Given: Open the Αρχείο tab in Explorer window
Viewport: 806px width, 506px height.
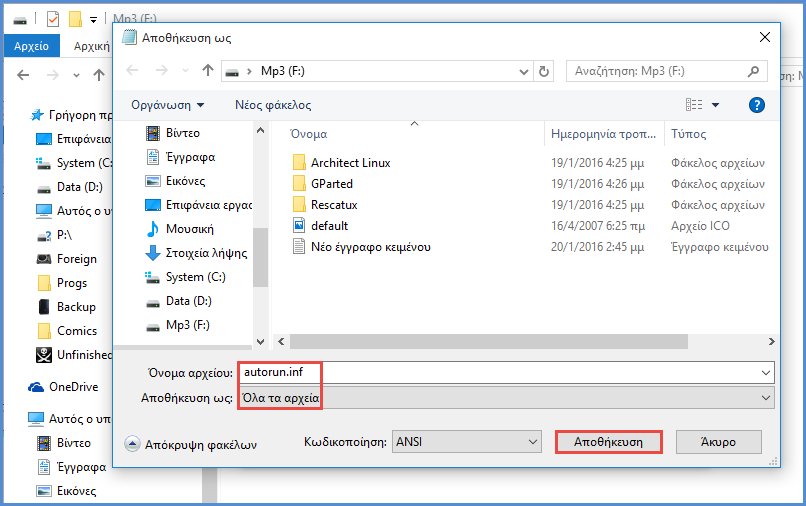Looking at the screenshot, I should (31, 46).
